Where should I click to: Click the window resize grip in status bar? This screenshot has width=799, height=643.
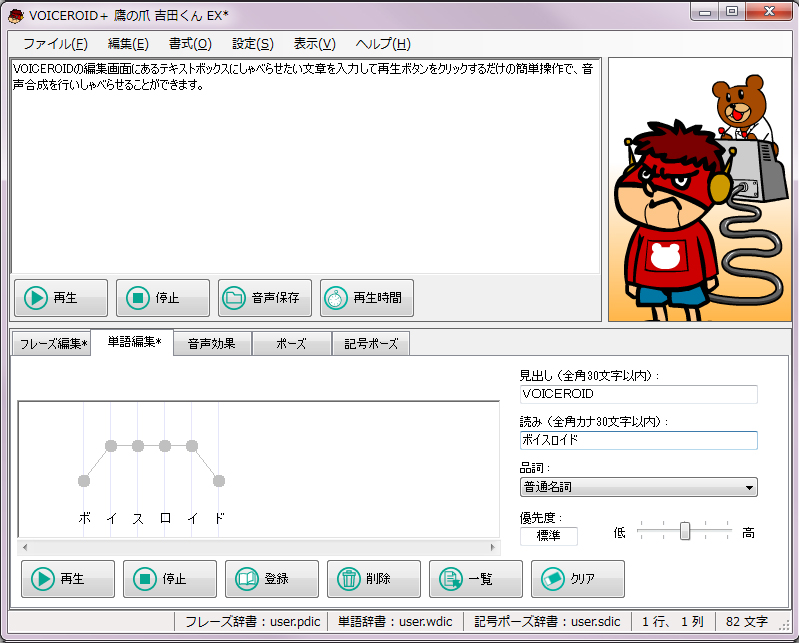[784, 626]
